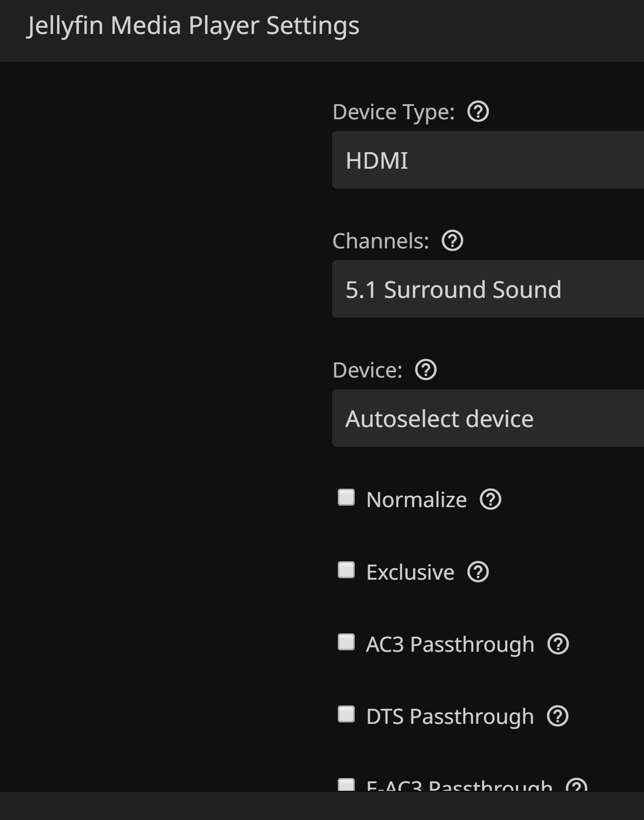Screen dimensions: 644x820
Task: Expand the 5.1 Surround Sound channels dropdown
Action: 488,289
